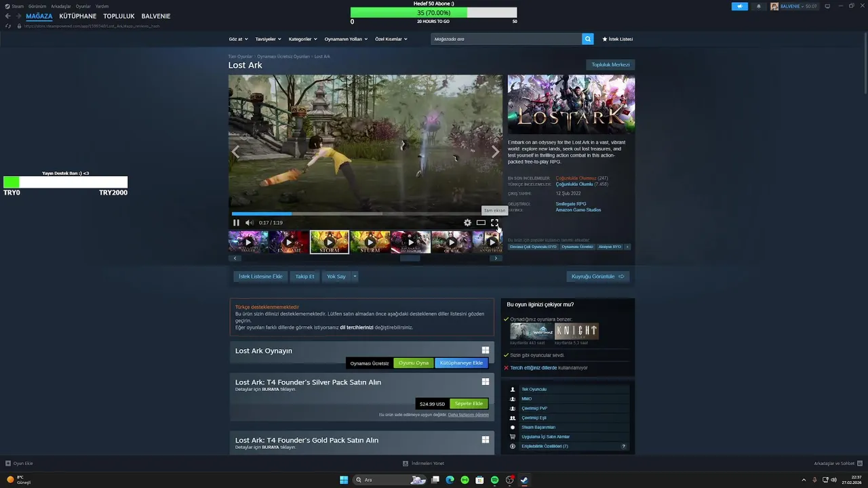Scrub the video progress bar
The width and height of the screenshot is (868, 488).
coord(366,213)
